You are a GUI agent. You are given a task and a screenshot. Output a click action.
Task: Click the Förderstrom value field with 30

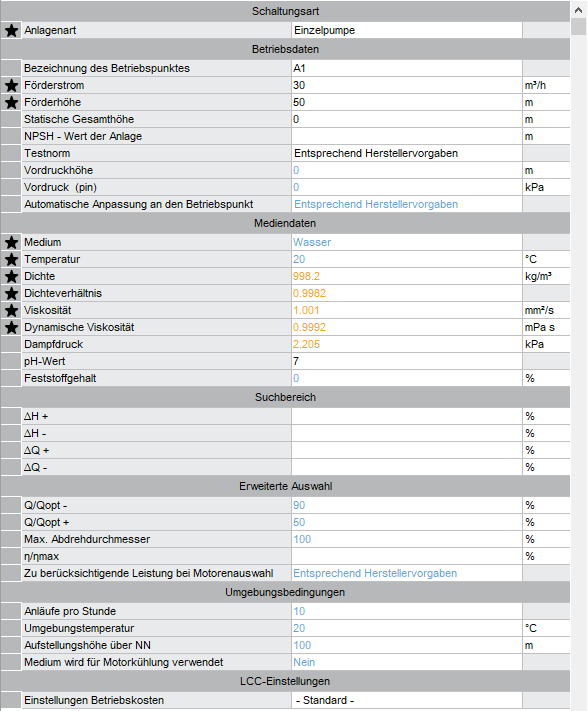tap(407, 85)
